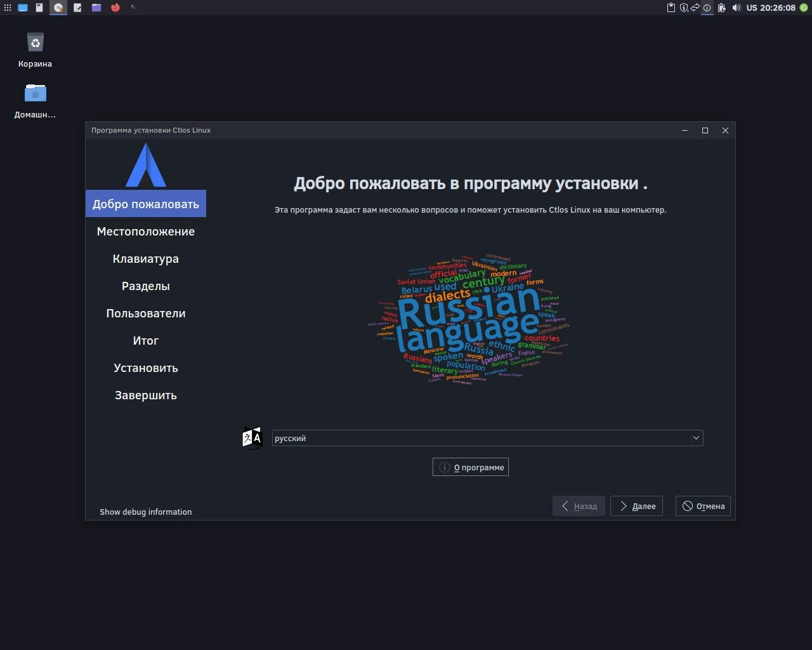The height and width of the screenshot is (650, 812).
Task: Select the Итог step
Action: [x=146, y=340]
